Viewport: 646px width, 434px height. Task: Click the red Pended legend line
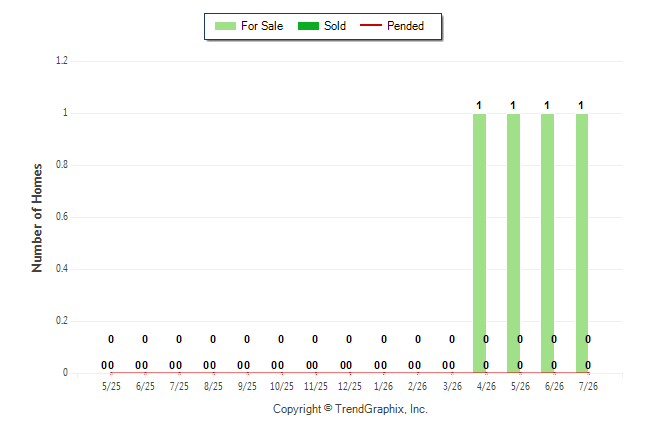point(371,26)
